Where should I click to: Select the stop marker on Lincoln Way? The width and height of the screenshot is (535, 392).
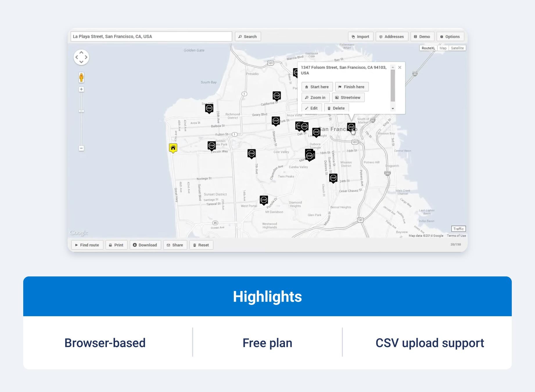coord(211,146)
